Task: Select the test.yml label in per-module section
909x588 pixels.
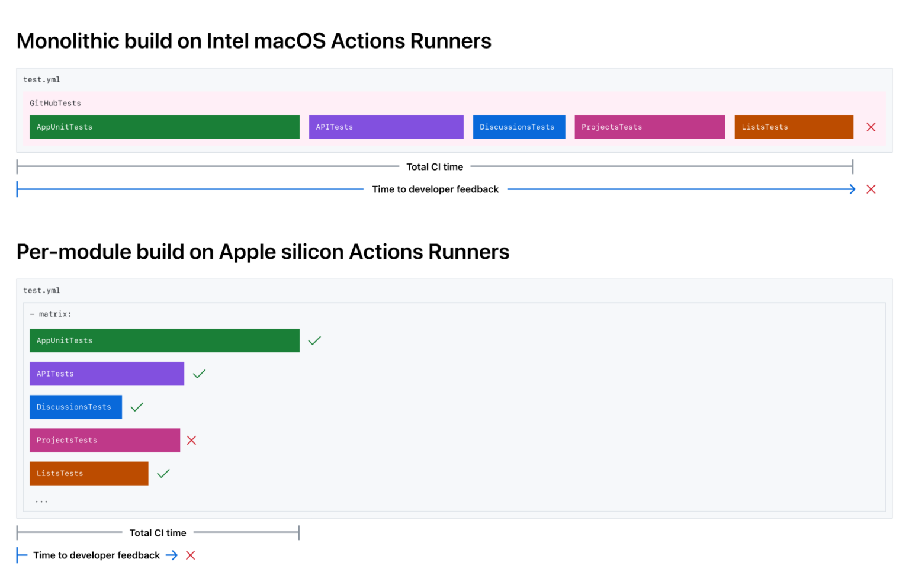Action: [x=41, y=290]
